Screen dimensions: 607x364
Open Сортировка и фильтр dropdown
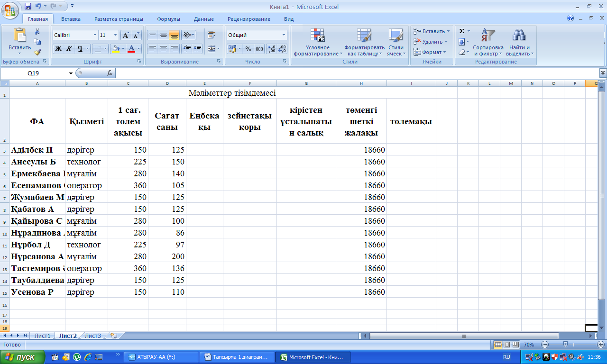[x=488, y=42]
